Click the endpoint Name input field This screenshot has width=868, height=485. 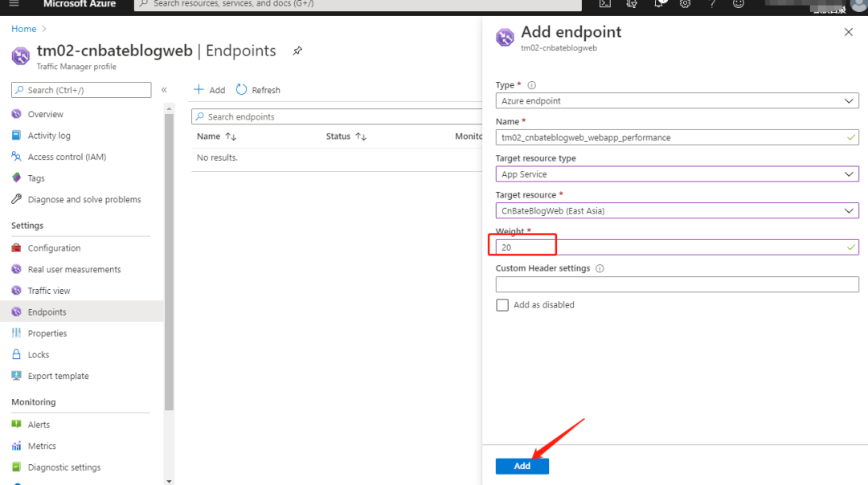[x=677, y=137]
